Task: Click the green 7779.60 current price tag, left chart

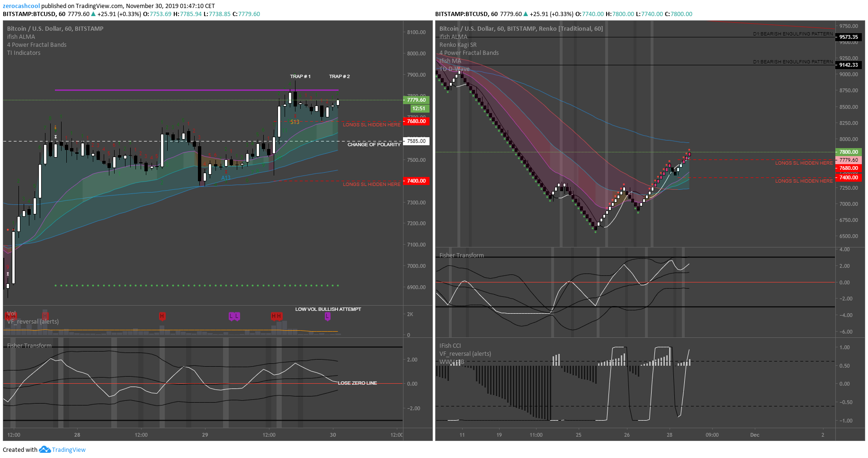Action: [x=416, y=100]
